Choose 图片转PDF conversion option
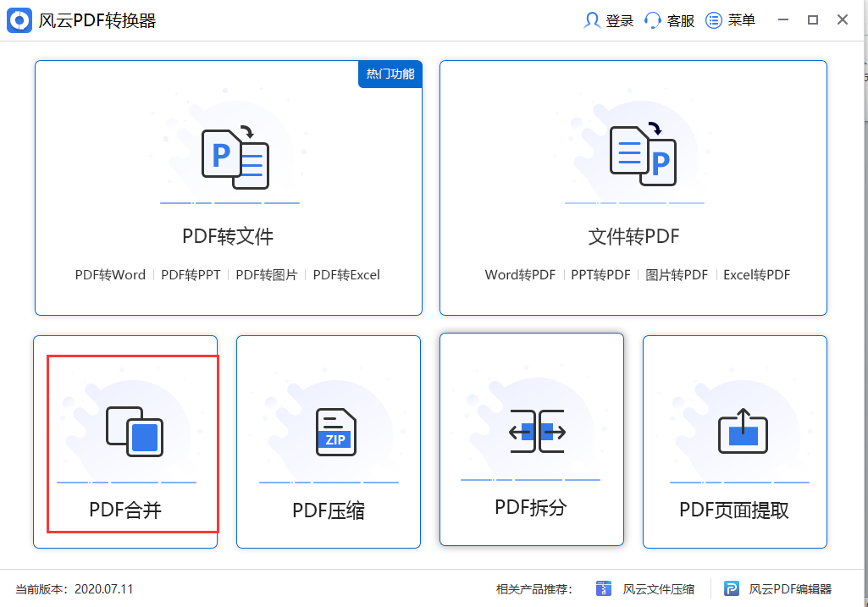The image size is (868, 607). point(677,275)
